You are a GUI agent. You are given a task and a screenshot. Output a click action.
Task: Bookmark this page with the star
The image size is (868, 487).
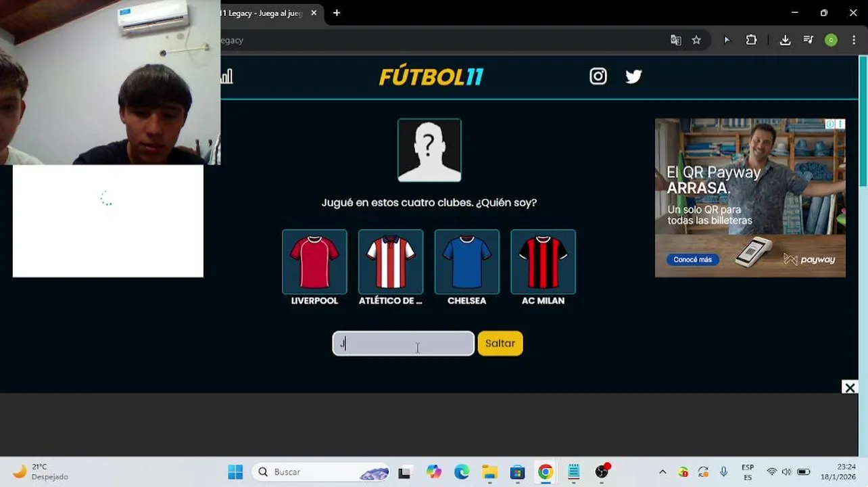(x=696, y=40)
